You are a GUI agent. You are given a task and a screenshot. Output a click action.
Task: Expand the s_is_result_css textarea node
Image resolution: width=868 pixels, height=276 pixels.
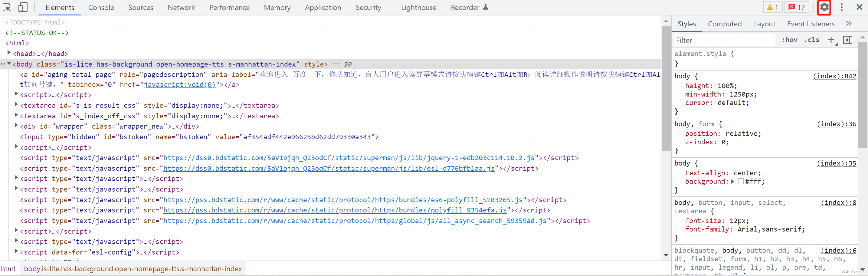[16, 105]
